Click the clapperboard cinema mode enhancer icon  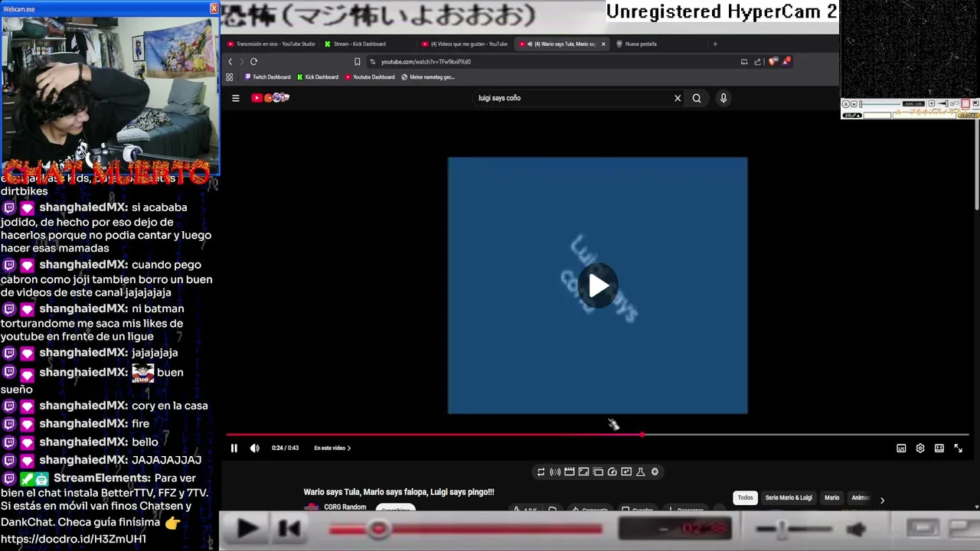click(570, 472)
